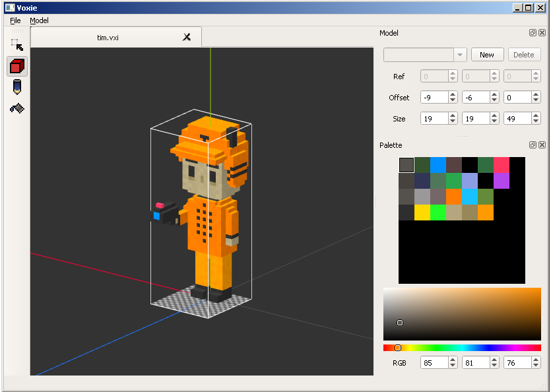Pick the hot pink palette swatch
Screen dimensions: 551x392
(x=502, y=165)
